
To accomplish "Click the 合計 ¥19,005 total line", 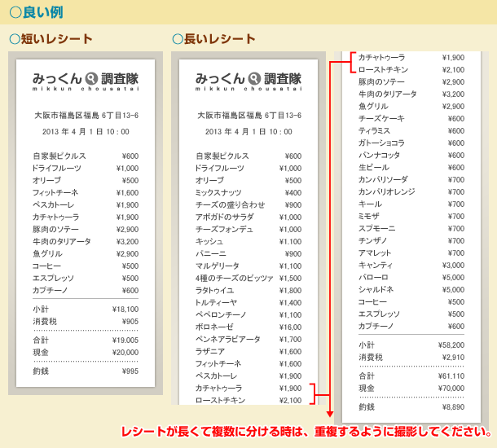I will tap(85, 340).
